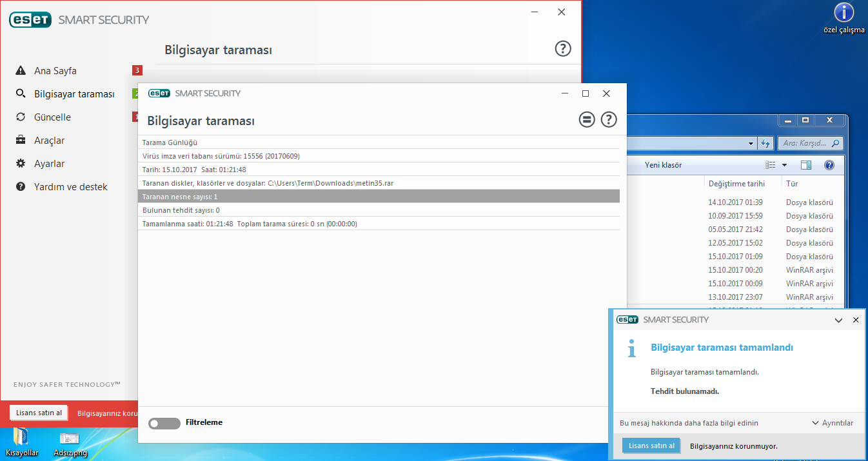Click 'Bu mesaj hakkında daha fazla bilgi edinin'

[x=689, y=423]
